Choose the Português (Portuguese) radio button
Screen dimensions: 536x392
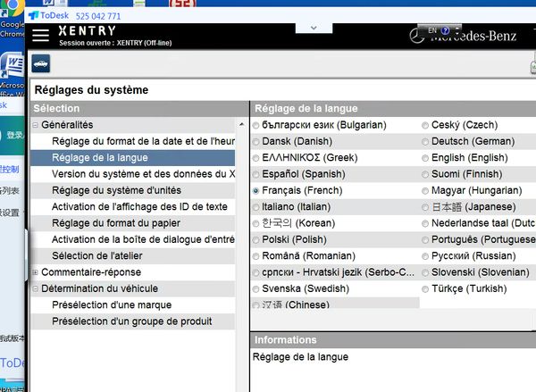[425, 240]
